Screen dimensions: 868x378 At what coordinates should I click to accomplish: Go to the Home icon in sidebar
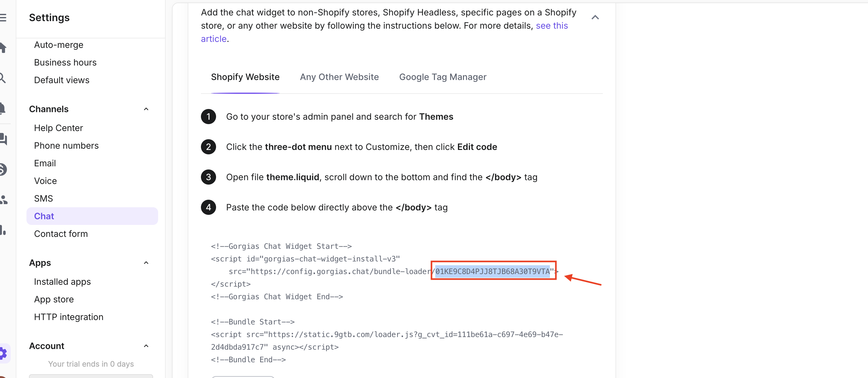click(x=3, y=48)
